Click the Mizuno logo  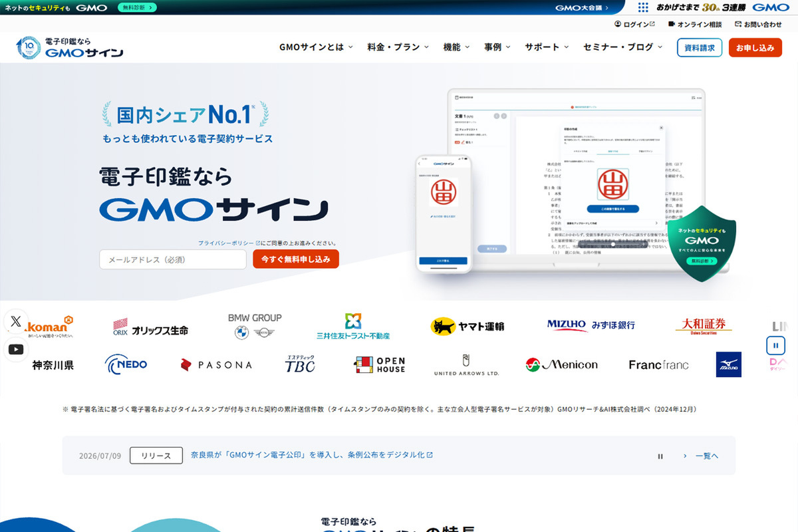[729, 364]
